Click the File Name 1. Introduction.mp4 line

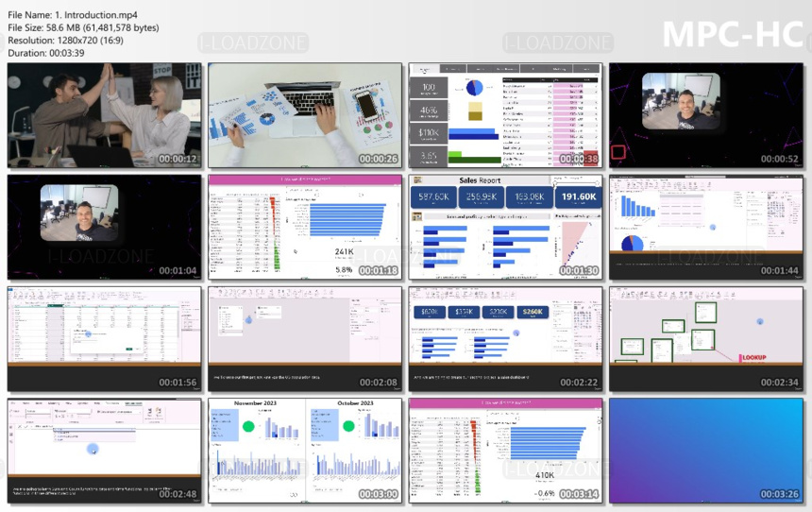tap(73, 15)
